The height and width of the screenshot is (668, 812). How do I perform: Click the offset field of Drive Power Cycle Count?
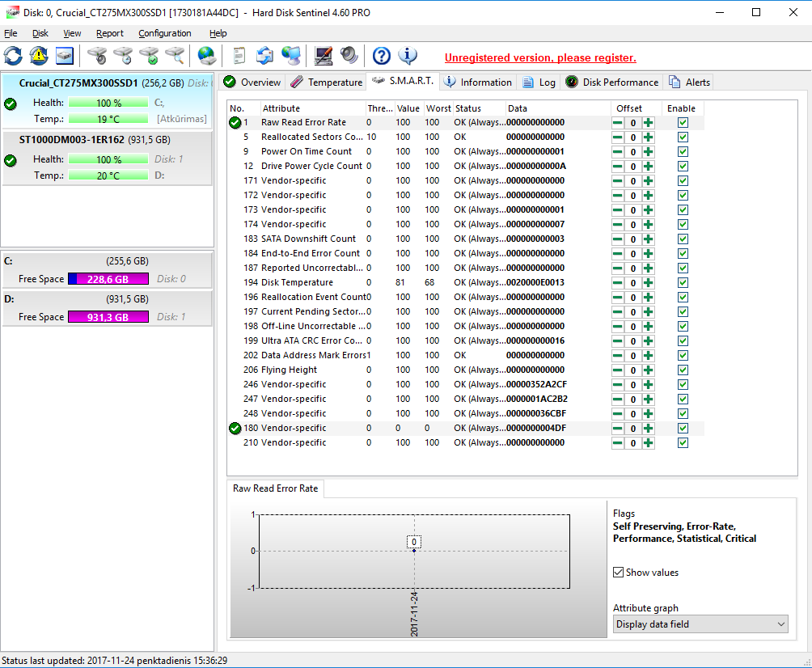tap(632, 167)
